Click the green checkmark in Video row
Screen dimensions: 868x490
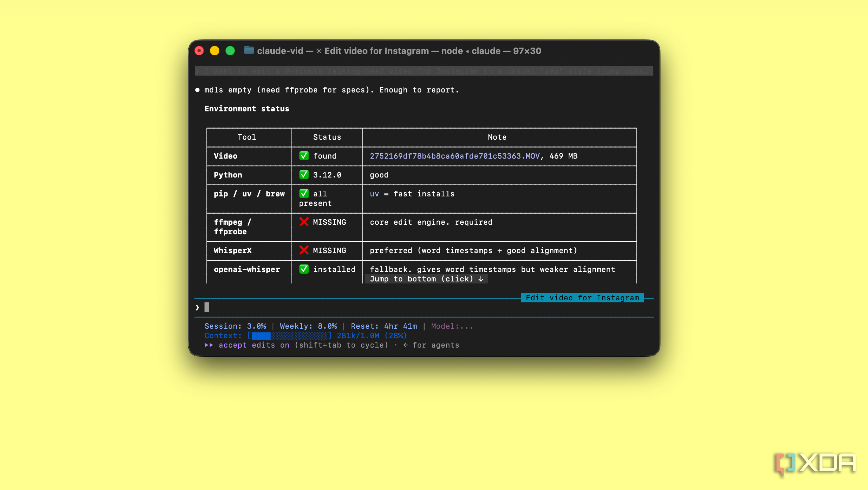pyautogui.click(x=304, y=156)
